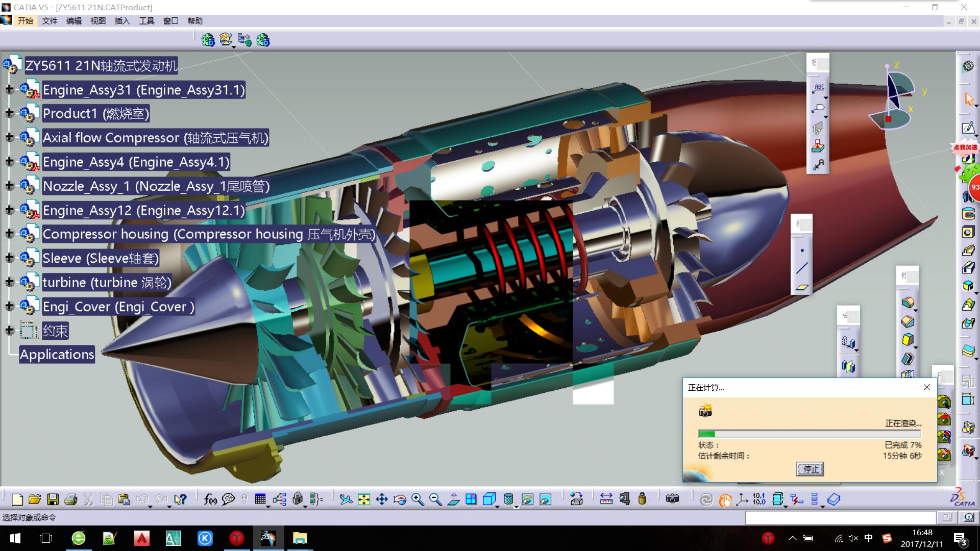Open the 开始 Start menu

click(x=25, y=21)
